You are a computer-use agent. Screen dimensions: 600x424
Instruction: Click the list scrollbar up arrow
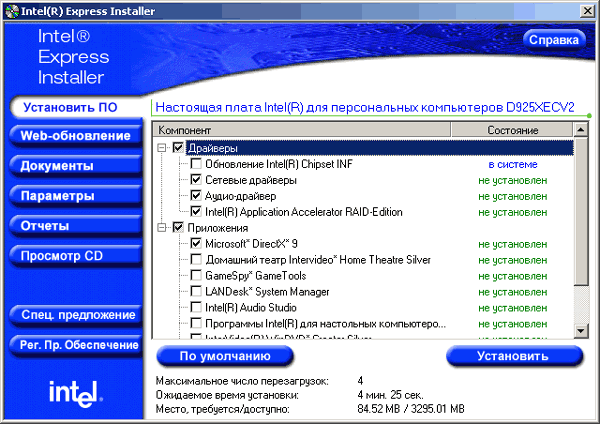point(581,130)
